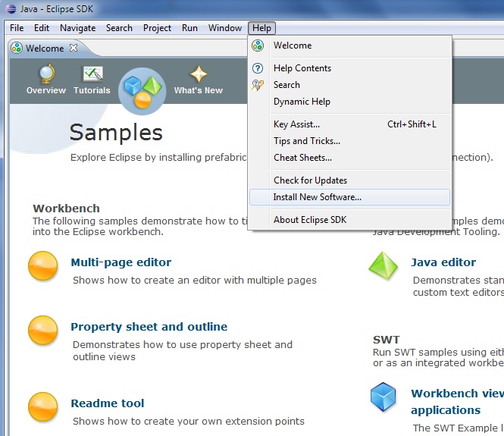Open the Tutorials checklist icon
Screen dimensions: 504x436
pyautogui.click(x=93, y=74)
